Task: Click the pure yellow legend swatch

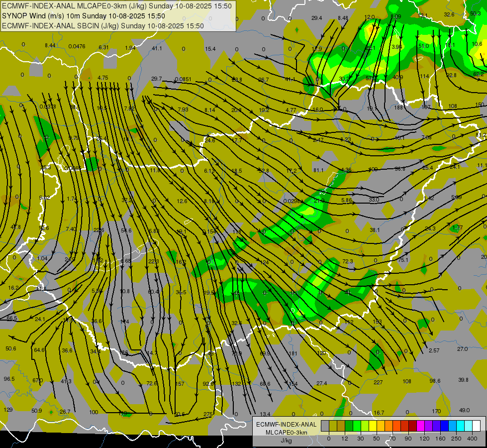Action: [x=373, y=426]
